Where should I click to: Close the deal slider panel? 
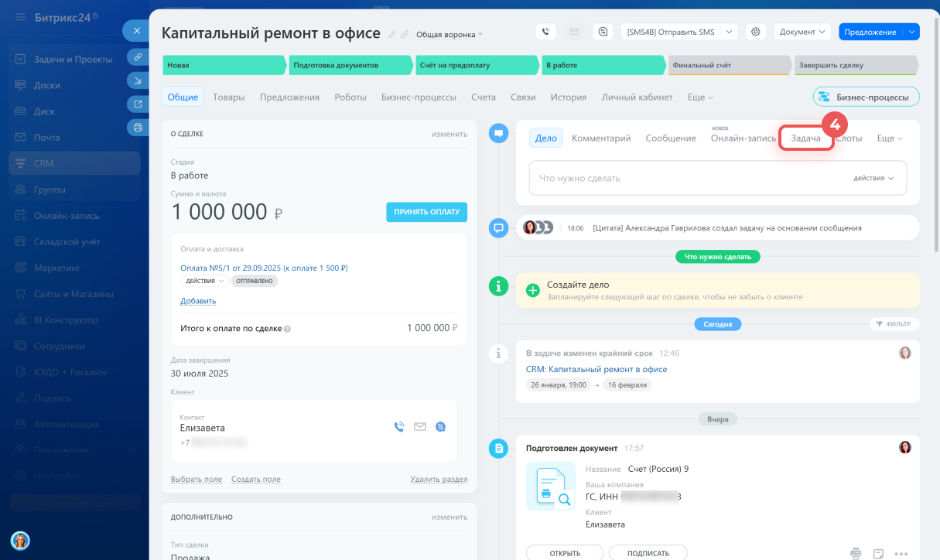coord(136,31)
